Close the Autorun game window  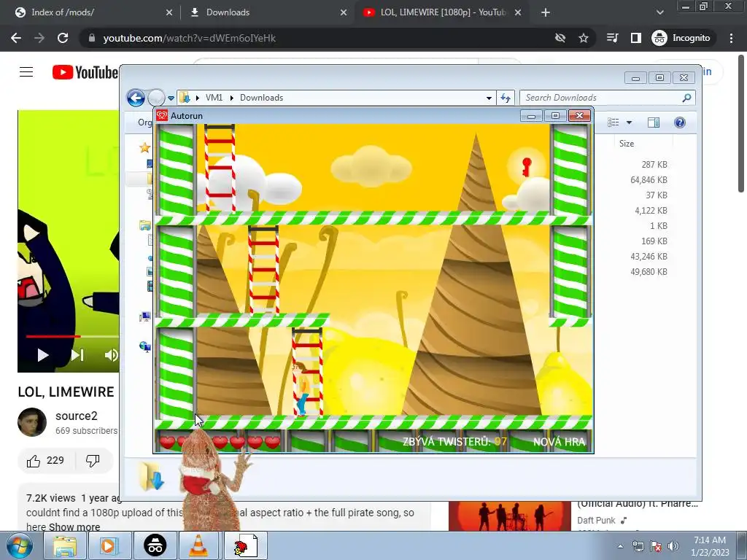(579, 116)
